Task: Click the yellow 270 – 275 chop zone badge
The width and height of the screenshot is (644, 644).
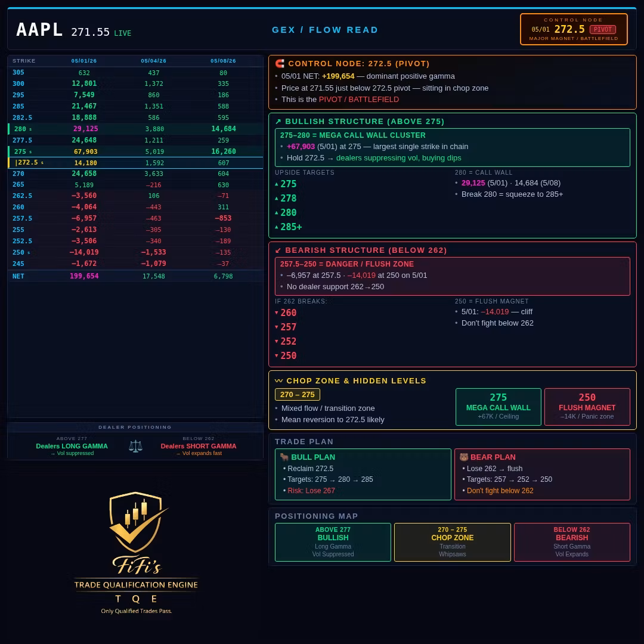Action: [x=298, y=394]
